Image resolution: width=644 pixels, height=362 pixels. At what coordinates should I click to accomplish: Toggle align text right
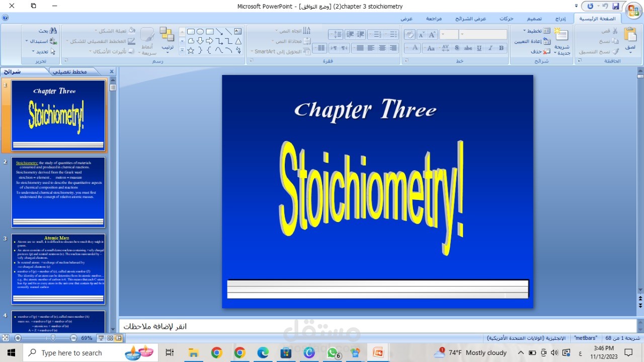393,48
